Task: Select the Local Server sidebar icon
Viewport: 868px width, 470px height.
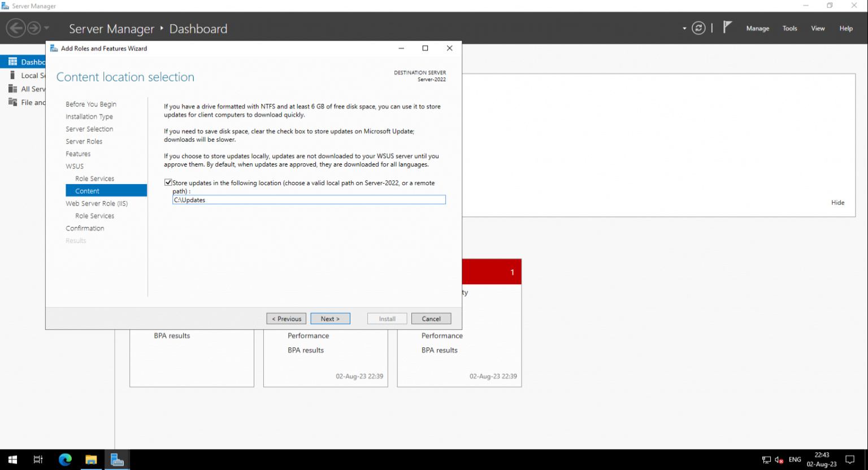Action: coord(14,75)
